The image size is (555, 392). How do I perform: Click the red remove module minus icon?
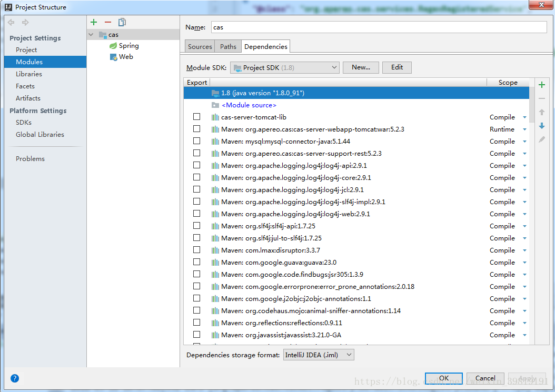pyautogui.click(x=108, y=22)
